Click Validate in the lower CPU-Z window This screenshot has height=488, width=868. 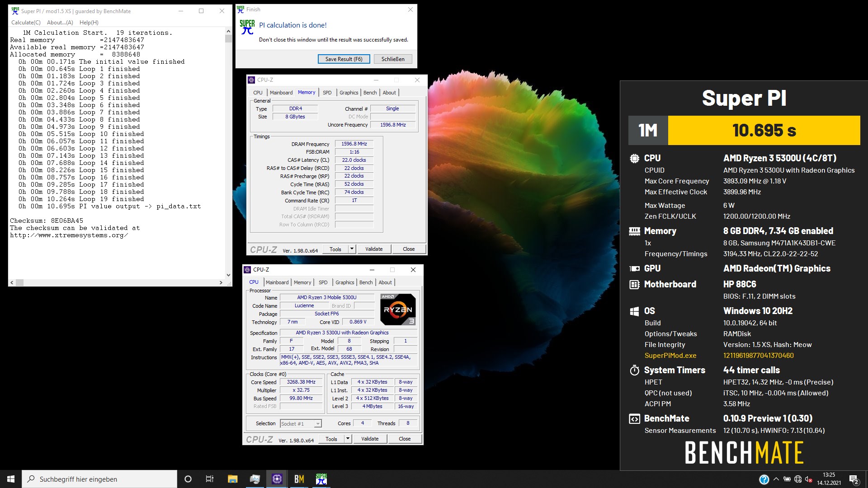370,439
